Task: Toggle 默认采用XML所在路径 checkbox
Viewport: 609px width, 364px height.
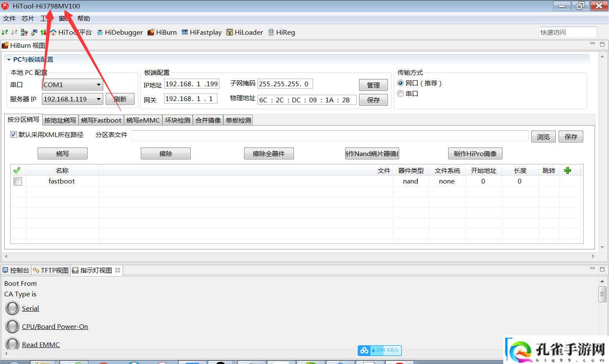Action: pos(13,135)
